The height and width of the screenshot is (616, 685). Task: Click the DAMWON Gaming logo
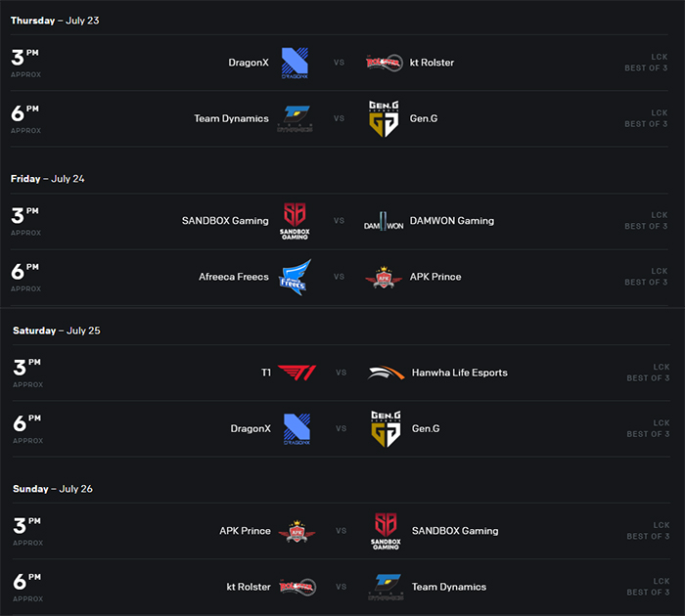click(384, 221)
